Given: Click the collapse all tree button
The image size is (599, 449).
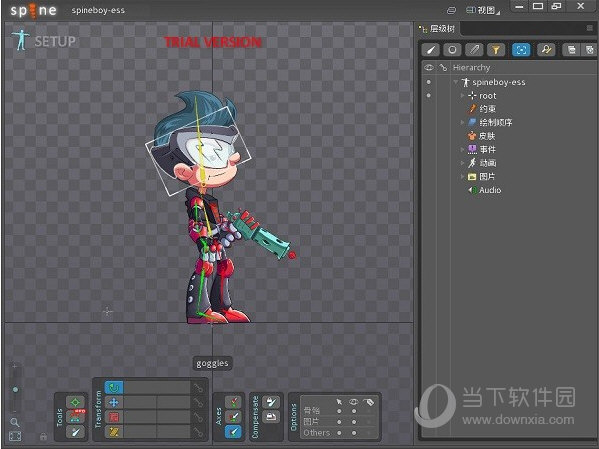Looking at the screenshot, I should (x=571, y=50).
